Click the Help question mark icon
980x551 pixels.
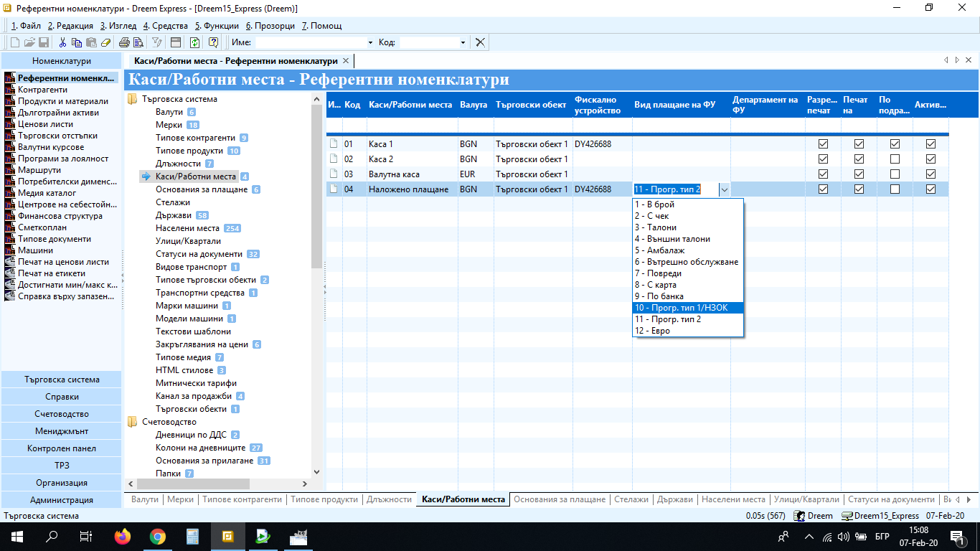tap(213, 42)
